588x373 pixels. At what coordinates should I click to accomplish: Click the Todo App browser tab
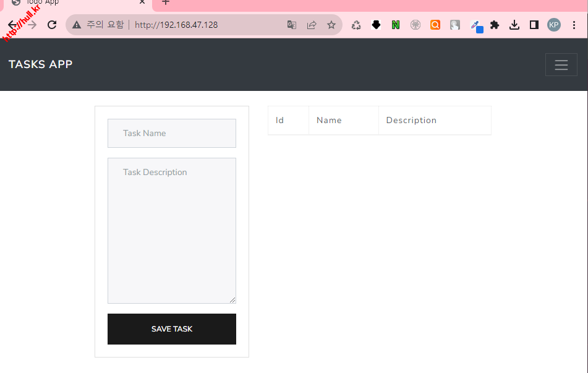tap(74, 3)
